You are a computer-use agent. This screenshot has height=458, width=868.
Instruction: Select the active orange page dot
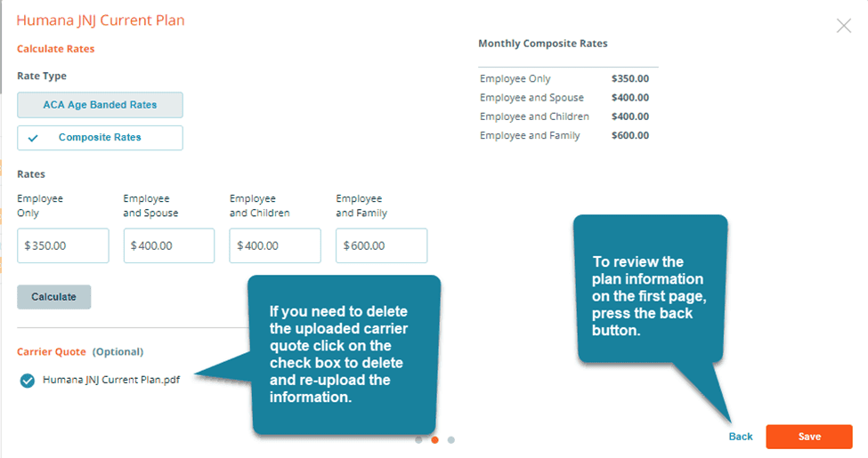click(434, 439)
